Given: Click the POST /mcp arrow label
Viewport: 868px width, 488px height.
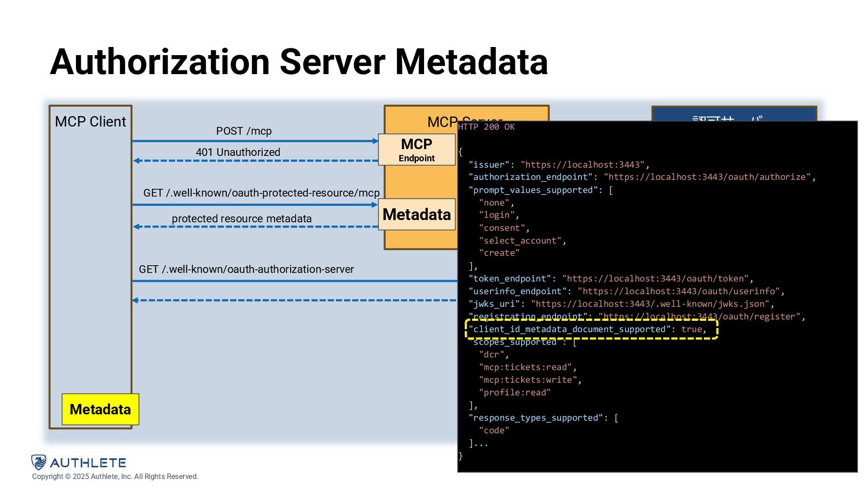Looking at the screenshot, I should coord(244,131).
